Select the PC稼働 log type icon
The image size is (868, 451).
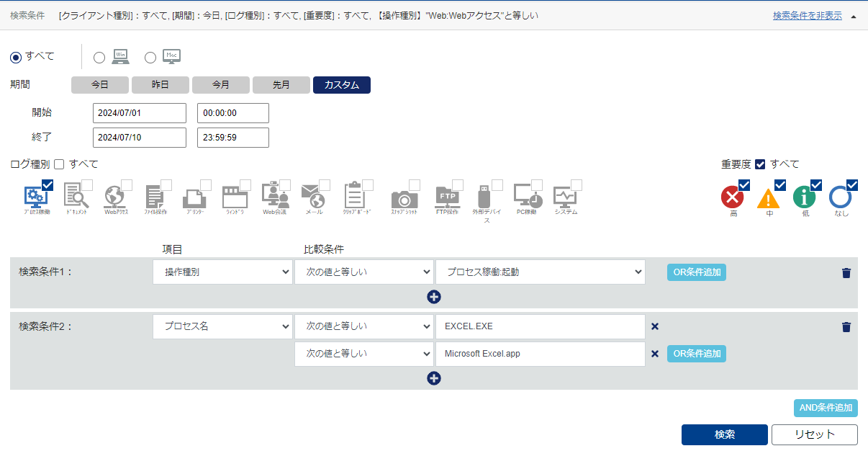[528, 196]
